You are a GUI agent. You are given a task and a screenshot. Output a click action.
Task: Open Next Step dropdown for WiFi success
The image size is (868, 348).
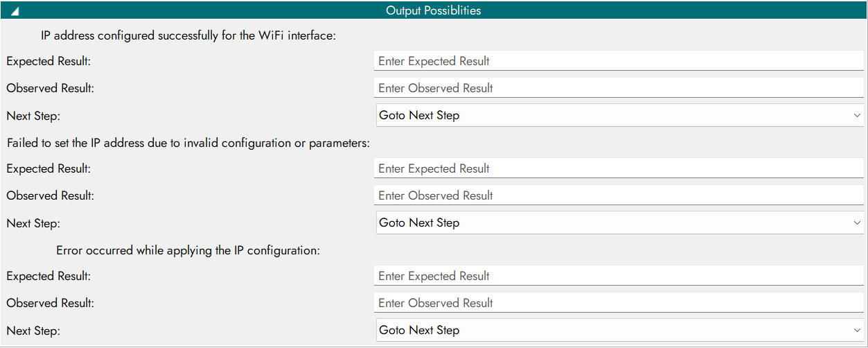click(619, 115)
